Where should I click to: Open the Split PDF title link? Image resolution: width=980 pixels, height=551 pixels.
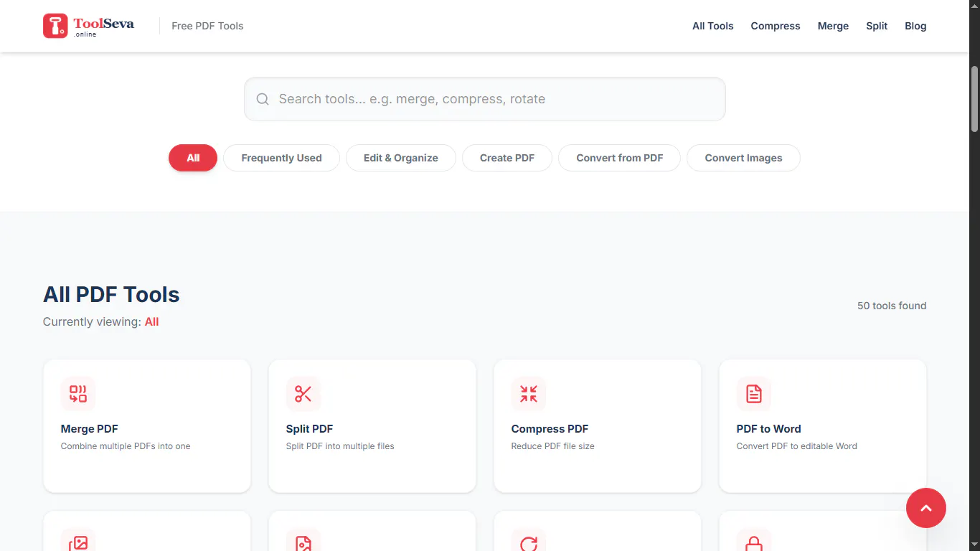coord(310,429)
